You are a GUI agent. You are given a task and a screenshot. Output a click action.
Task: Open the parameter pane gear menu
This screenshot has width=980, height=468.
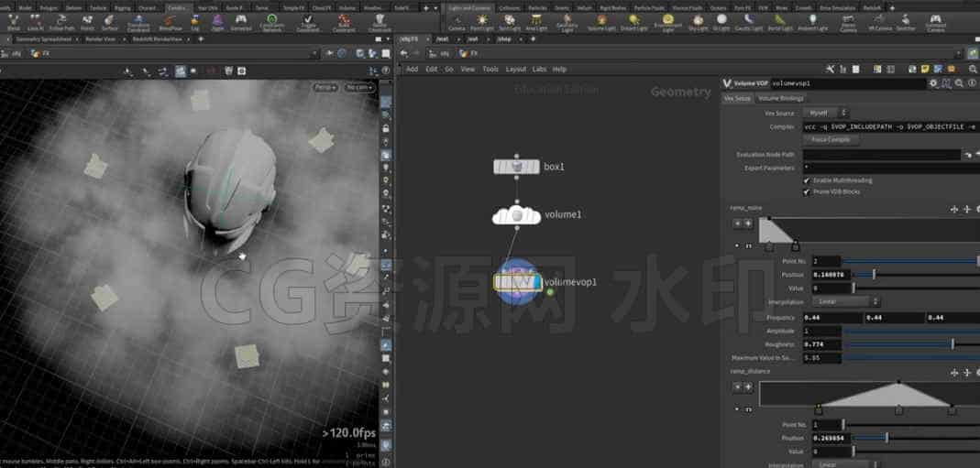(x=933, y=83)
